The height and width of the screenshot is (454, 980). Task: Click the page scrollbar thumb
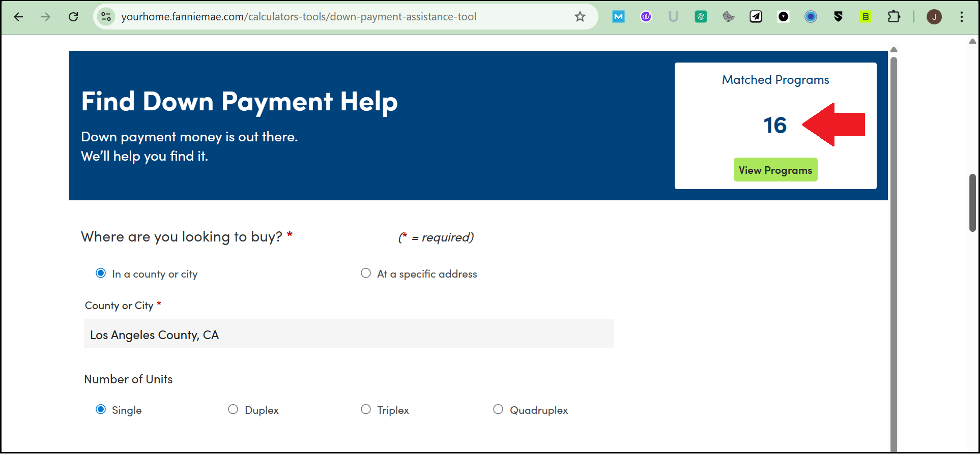973,203
